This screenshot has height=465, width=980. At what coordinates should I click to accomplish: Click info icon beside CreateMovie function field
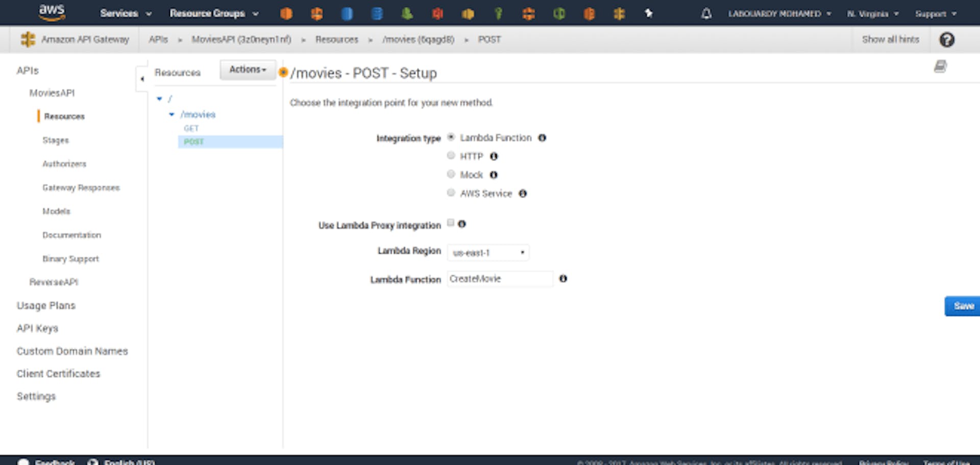pyautogui.click(x=563, y=279)
